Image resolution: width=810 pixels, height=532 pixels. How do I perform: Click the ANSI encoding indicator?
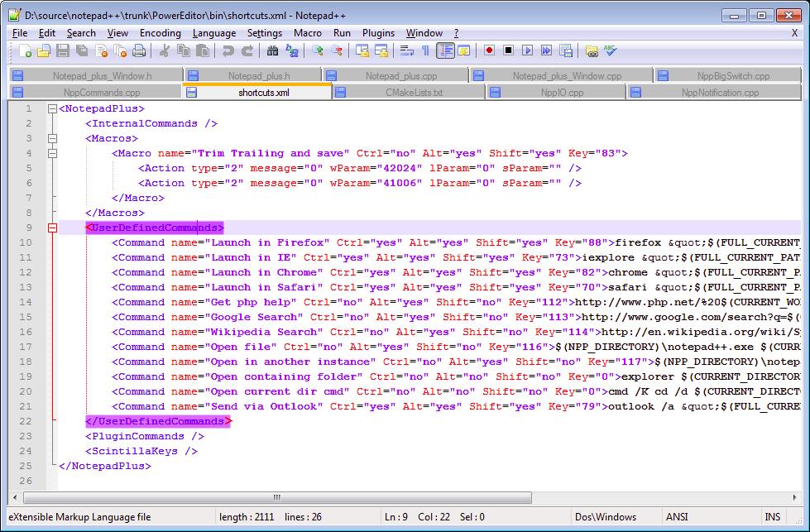[677, 517]
